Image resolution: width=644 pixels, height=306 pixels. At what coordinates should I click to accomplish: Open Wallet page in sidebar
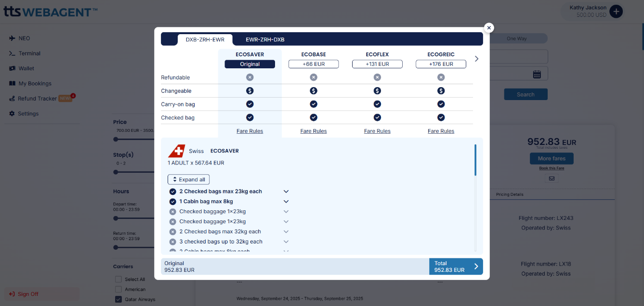click(x=26, y=68)
